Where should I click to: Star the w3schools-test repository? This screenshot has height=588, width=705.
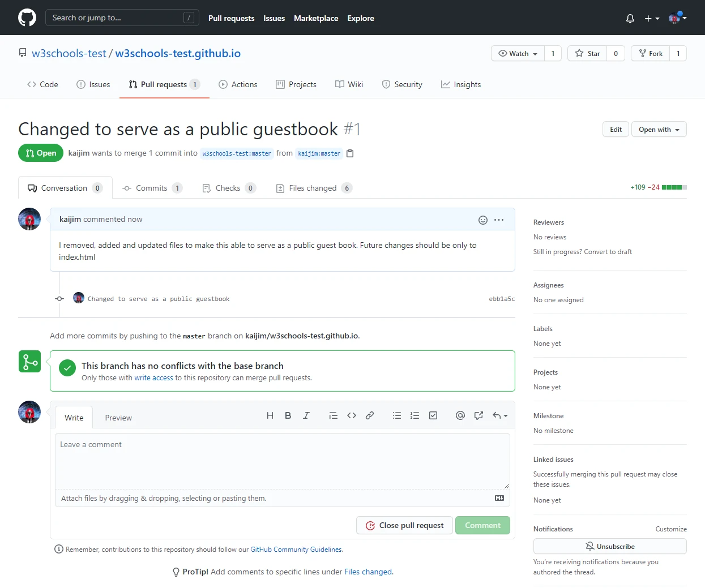coord(587,53)
